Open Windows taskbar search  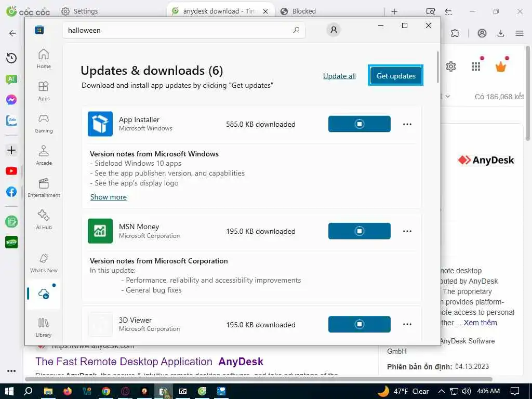29,391
